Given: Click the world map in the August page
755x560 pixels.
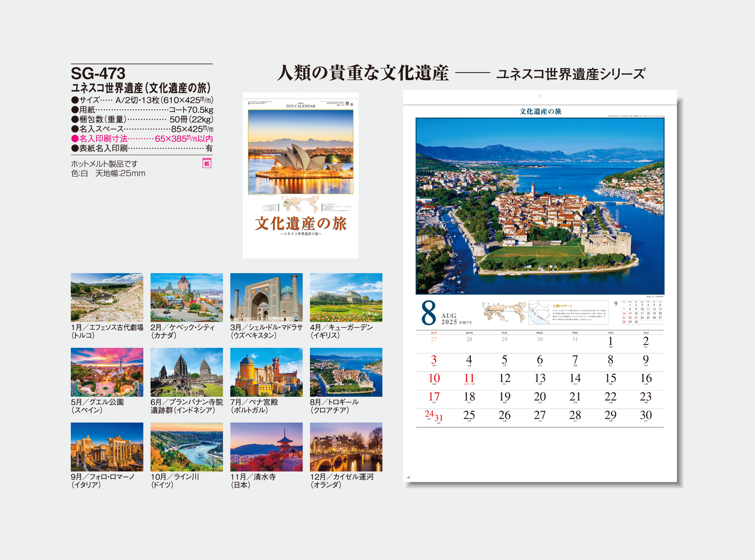Looking at the screenshot, I should pos(504,312).
